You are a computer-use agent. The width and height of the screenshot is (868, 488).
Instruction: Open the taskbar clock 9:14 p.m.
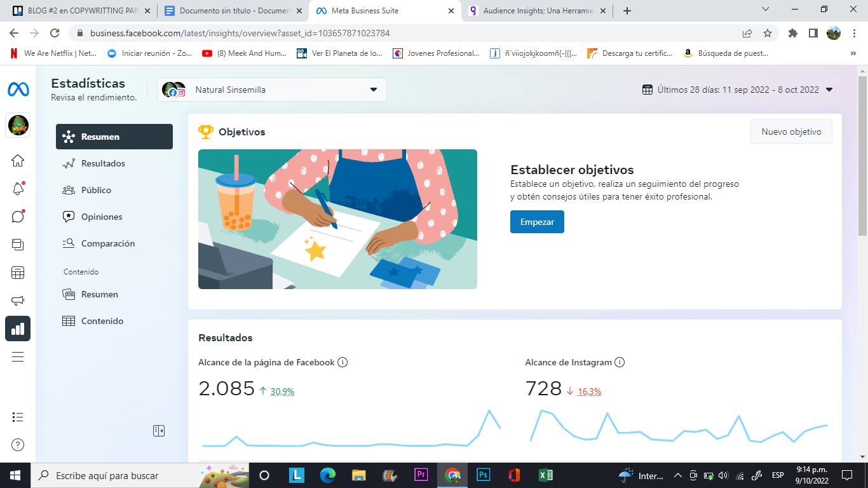pyautogui.click(x=811, y=475)
